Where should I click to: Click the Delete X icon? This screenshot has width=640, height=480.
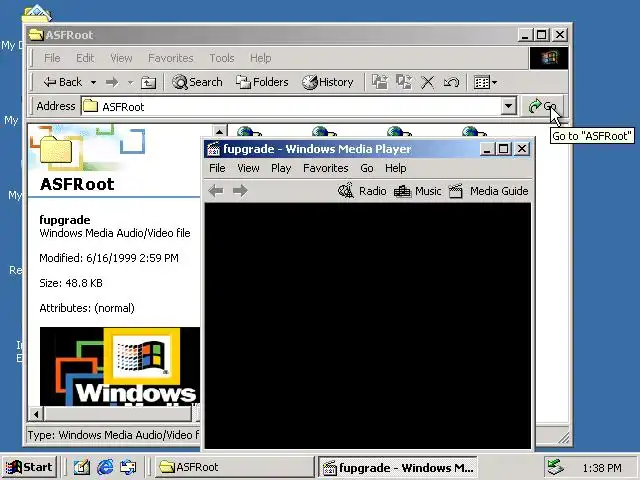[427, 82]
